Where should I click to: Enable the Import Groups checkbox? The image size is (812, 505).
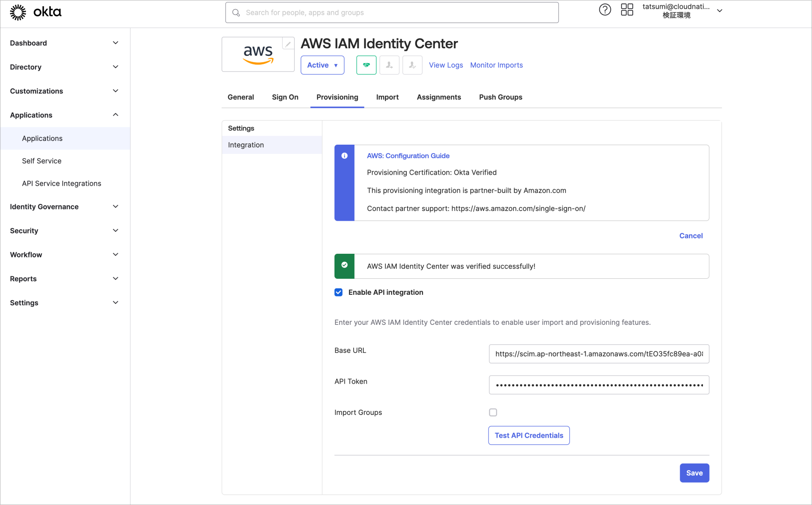tap(493, 412)
